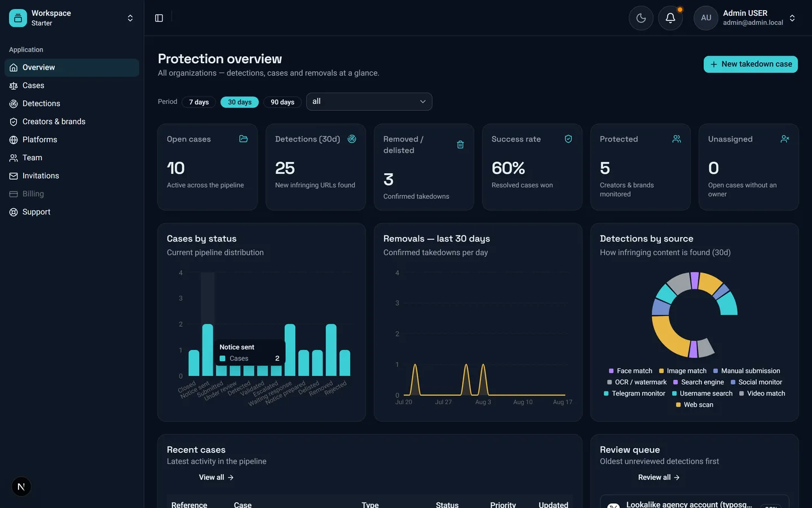Open the Cases sidebar item

pos(72,85)
